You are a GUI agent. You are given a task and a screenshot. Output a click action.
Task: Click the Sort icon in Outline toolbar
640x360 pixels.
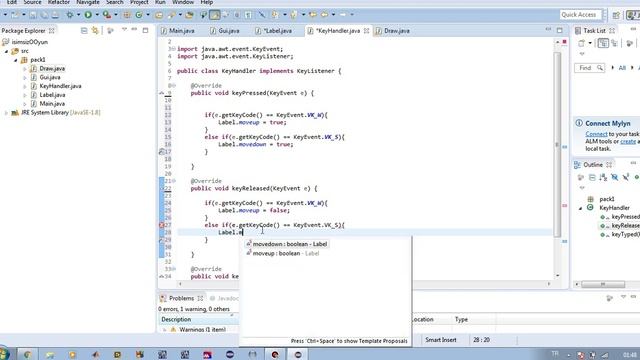[603, 177]
